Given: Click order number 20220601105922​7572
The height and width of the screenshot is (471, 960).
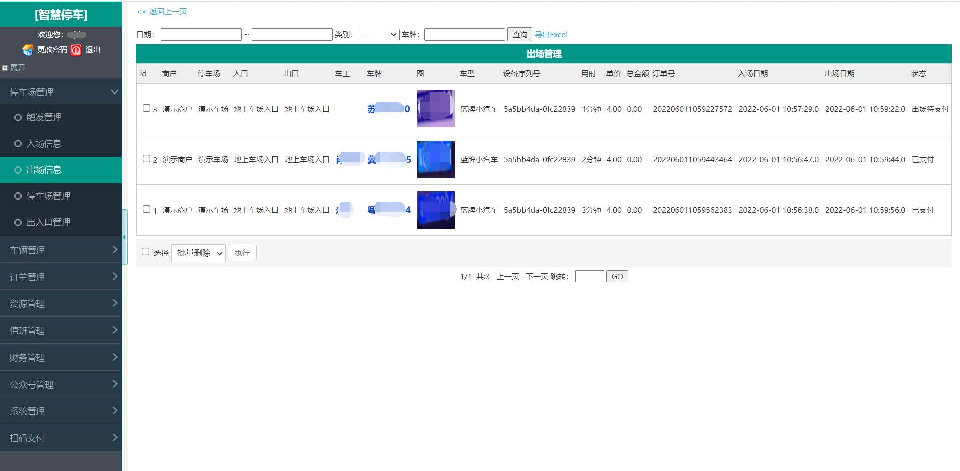Looking at the screenshot, I should 692,109.
